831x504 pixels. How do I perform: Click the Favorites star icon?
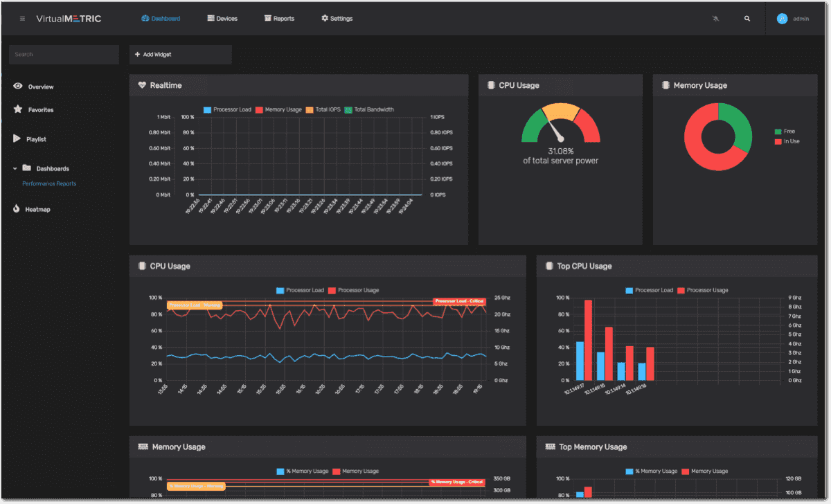pos(18,109)
